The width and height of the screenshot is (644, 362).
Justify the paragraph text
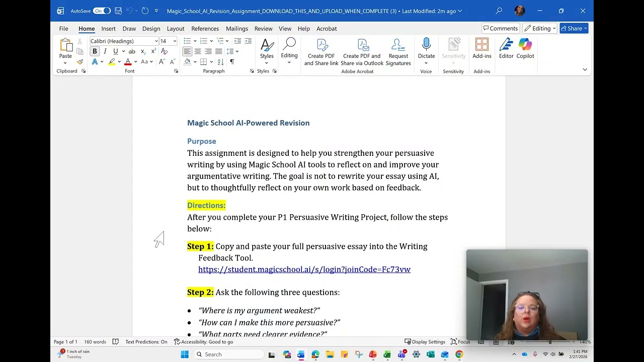219,51
